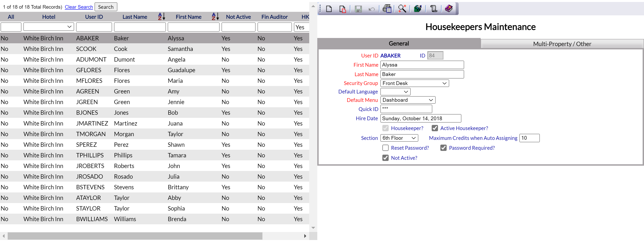The image size is (644, 242).
Task: Click the New record blank page icon
Action: pos(329,9)
